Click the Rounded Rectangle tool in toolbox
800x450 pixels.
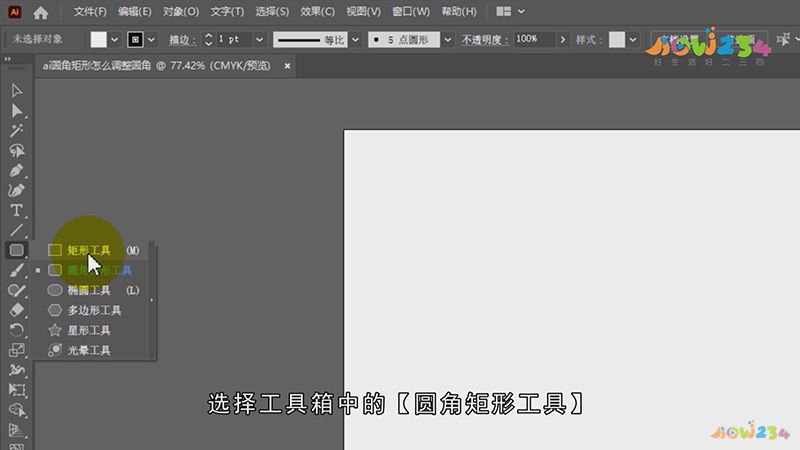pos(16,250)
